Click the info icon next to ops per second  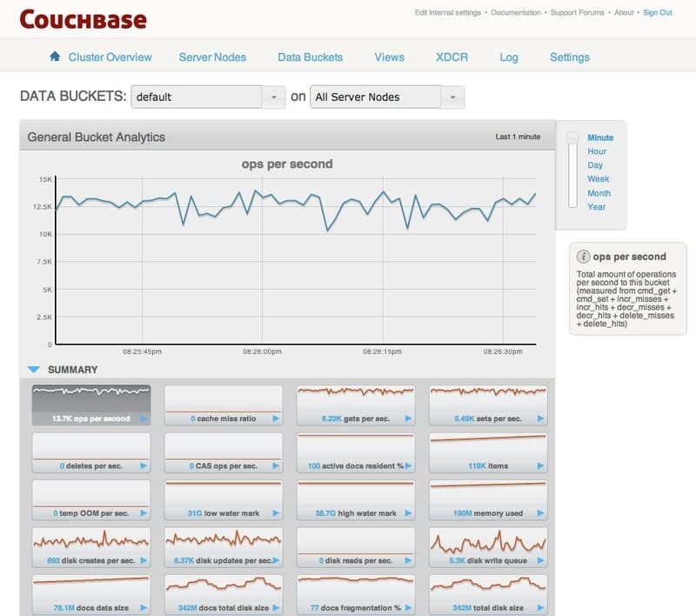pyautogui.click(x=583, y=256)
